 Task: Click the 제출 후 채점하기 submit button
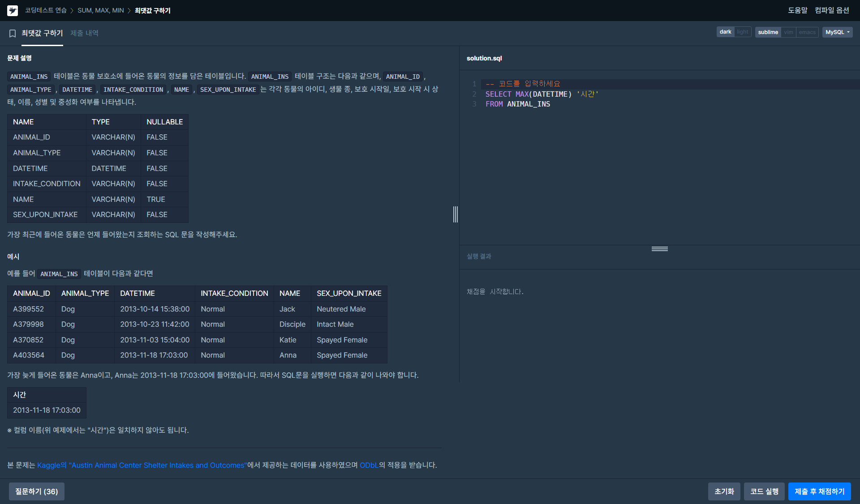(819, 491)
